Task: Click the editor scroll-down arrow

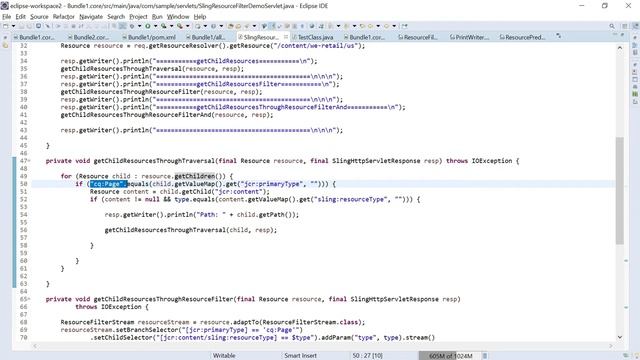Action: coord(620,337)
